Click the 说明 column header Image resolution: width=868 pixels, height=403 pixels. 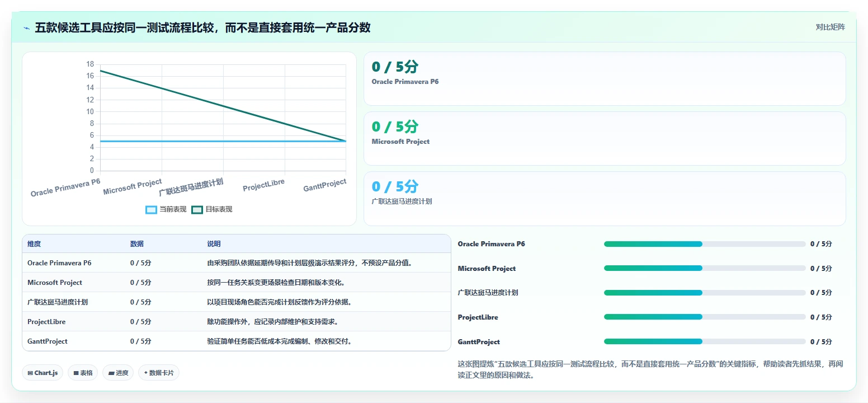tap(214, 244)
